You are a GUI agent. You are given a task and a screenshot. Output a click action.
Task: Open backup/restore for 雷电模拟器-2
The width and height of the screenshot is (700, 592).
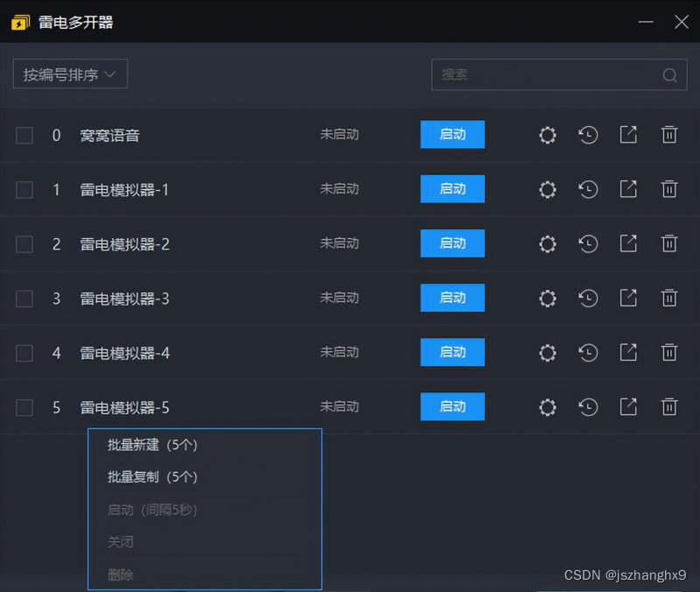click(588, 244)
